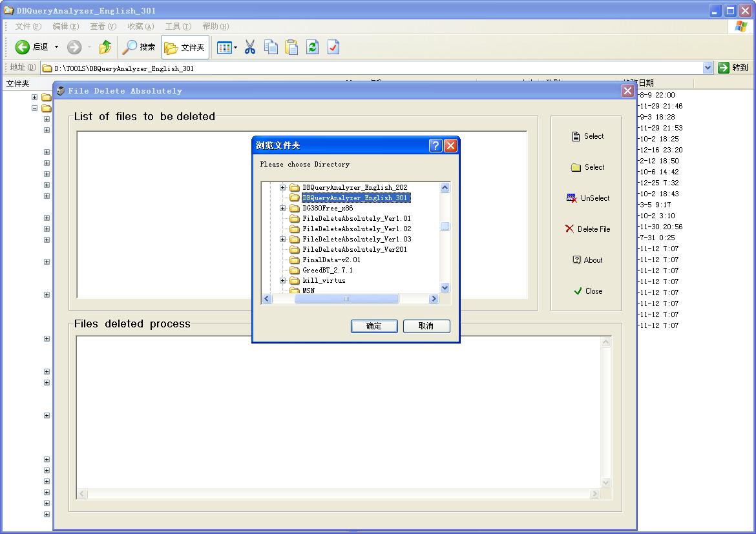Select the FileDeleteAbsolutely_Ver201 folder
This screenshot has width=756, height=534.
355,249
